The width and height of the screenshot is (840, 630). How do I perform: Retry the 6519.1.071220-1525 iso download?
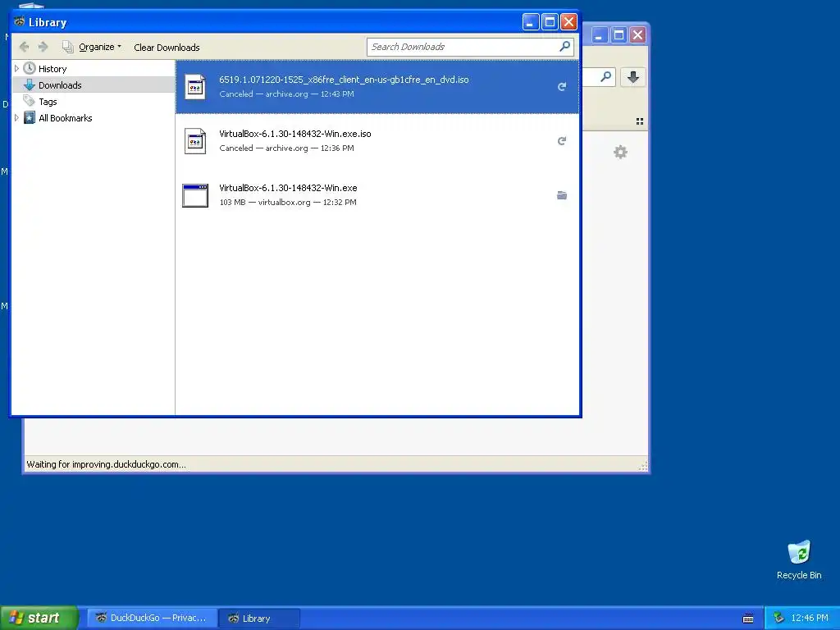pos(561,87)
